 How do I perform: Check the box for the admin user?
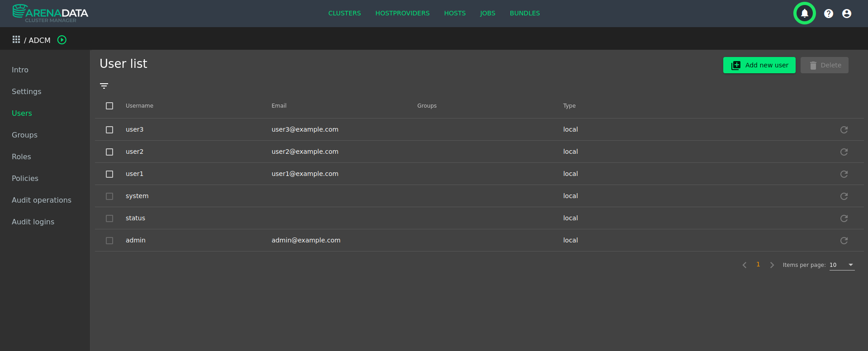(109, 241)
